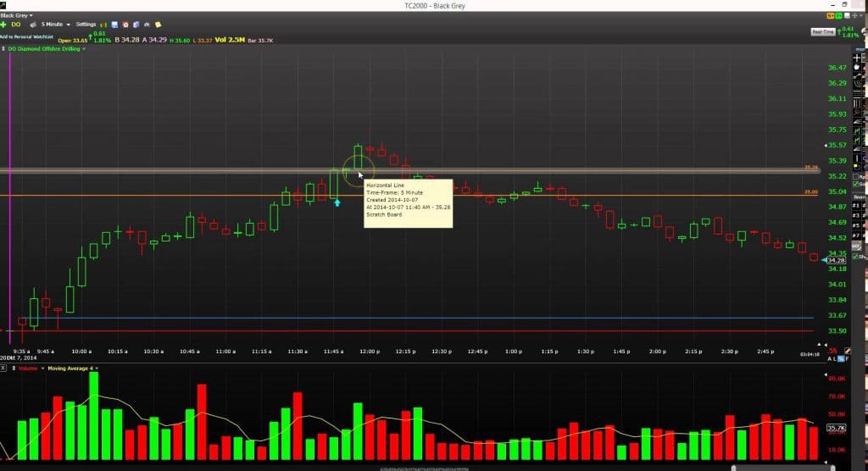Image resolution: width=868 pixels, height=471 pixels.
Task: Click the blue save chart icon
Action: click(114, 25)
